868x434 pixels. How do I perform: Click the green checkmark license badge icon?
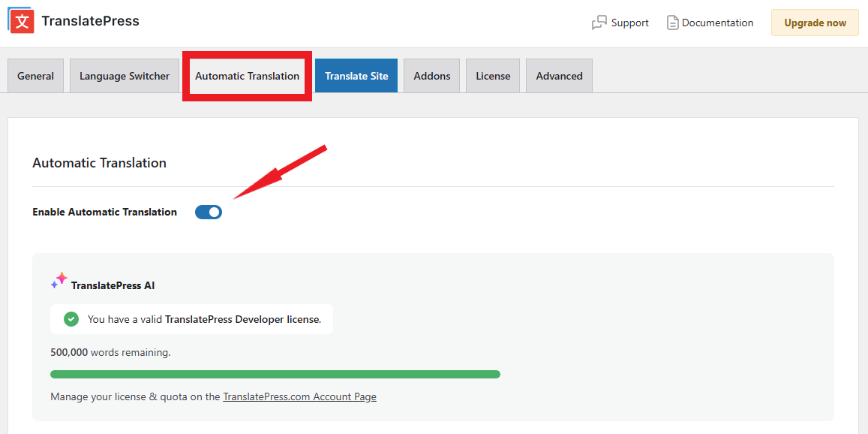71,318
